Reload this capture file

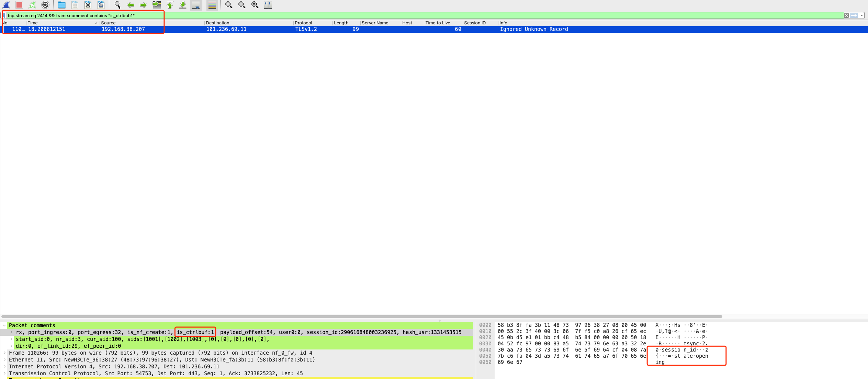point(100,5)
